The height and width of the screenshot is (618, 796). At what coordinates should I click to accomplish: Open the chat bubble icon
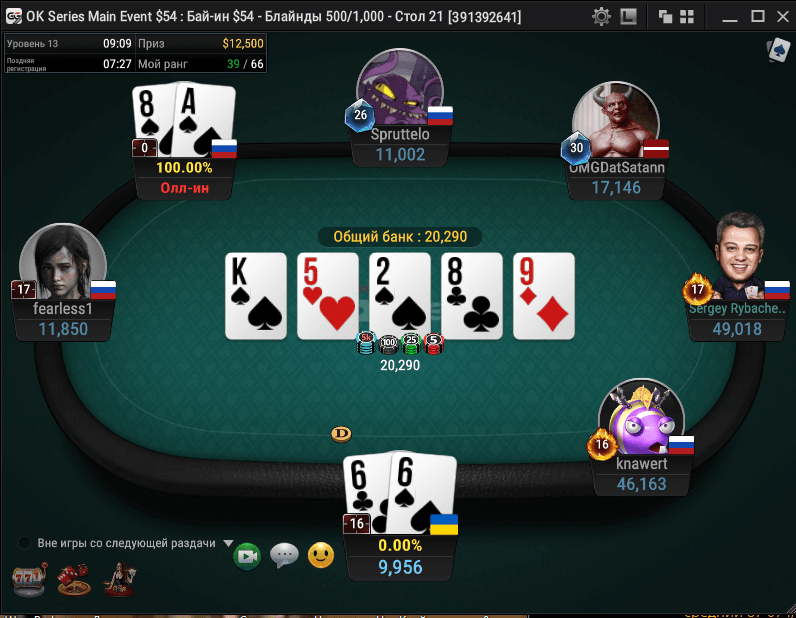click(x=284, y=555)
